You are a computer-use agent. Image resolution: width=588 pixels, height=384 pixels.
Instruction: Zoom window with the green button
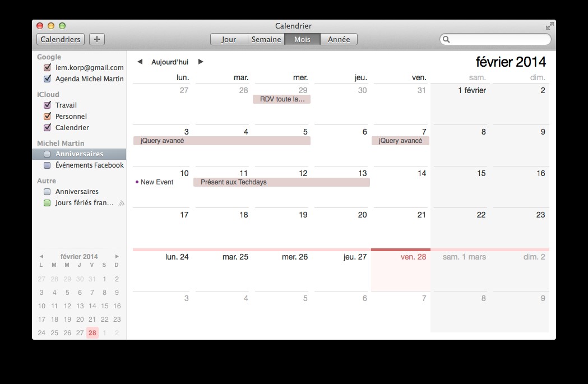[62, 26]
